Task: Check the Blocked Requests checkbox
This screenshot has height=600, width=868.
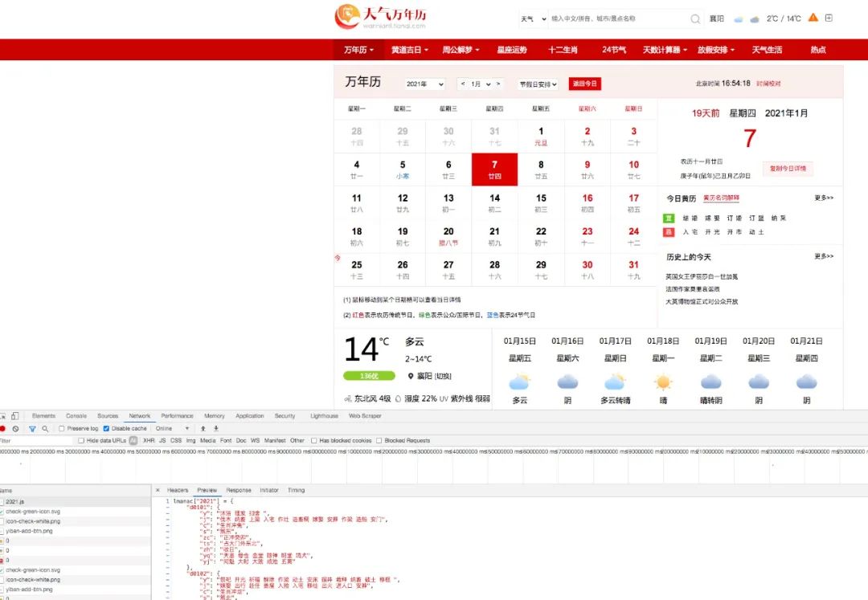Action: click(379, 441)
